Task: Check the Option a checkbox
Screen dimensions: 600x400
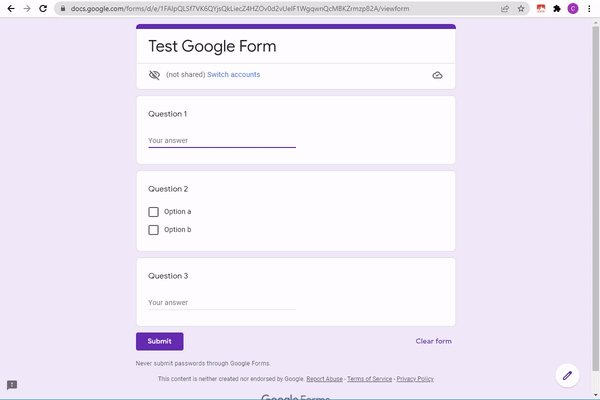Action: click(x=153, y=212)
